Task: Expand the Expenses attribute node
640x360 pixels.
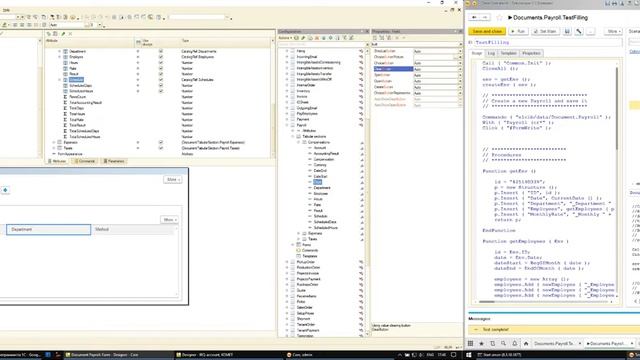Action: pos(54,142)
